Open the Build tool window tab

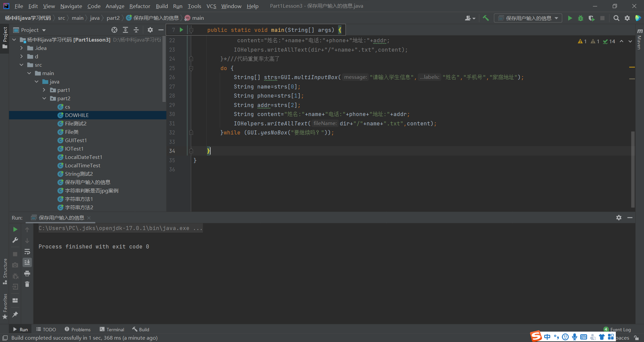tap(141, 330)
